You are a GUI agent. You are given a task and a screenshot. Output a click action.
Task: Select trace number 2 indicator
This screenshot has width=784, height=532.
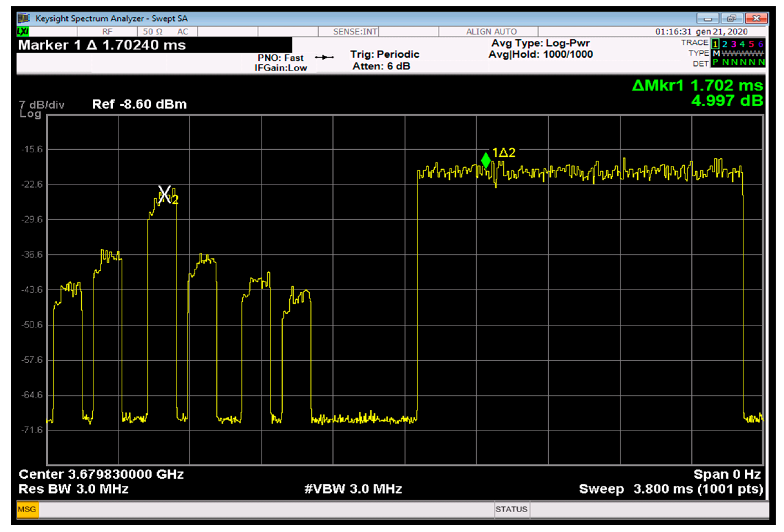[724, 44]
